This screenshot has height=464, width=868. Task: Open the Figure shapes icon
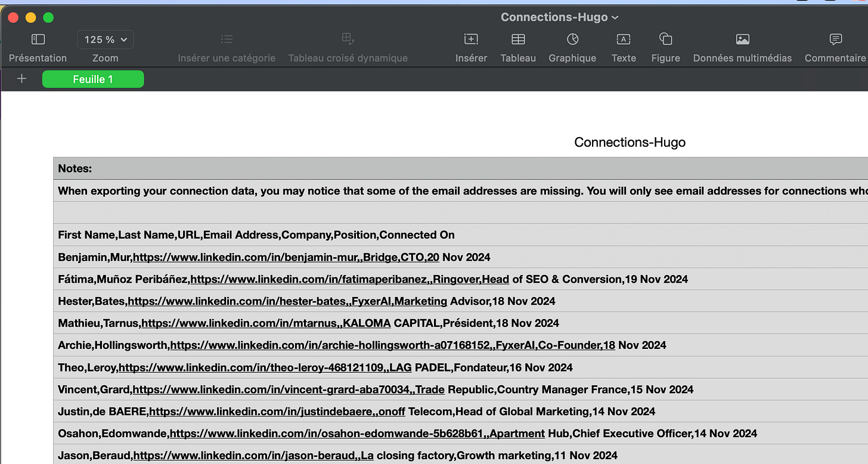click(x=666, y=39)
